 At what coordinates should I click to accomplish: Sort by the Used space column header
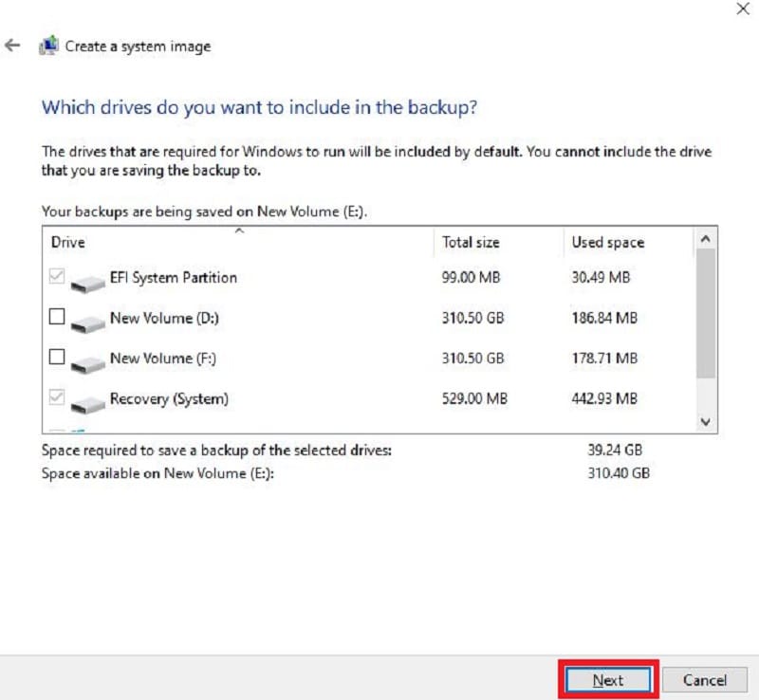(629, 242)
